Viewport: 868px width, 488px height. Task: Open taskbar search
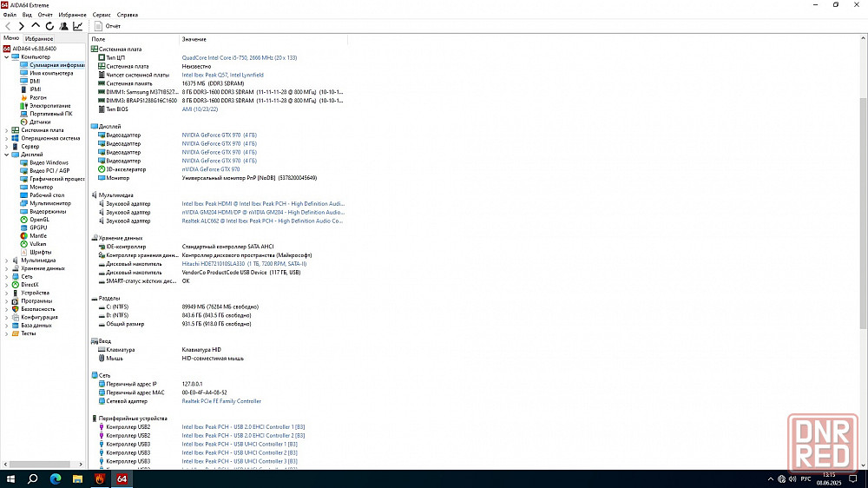33,478
